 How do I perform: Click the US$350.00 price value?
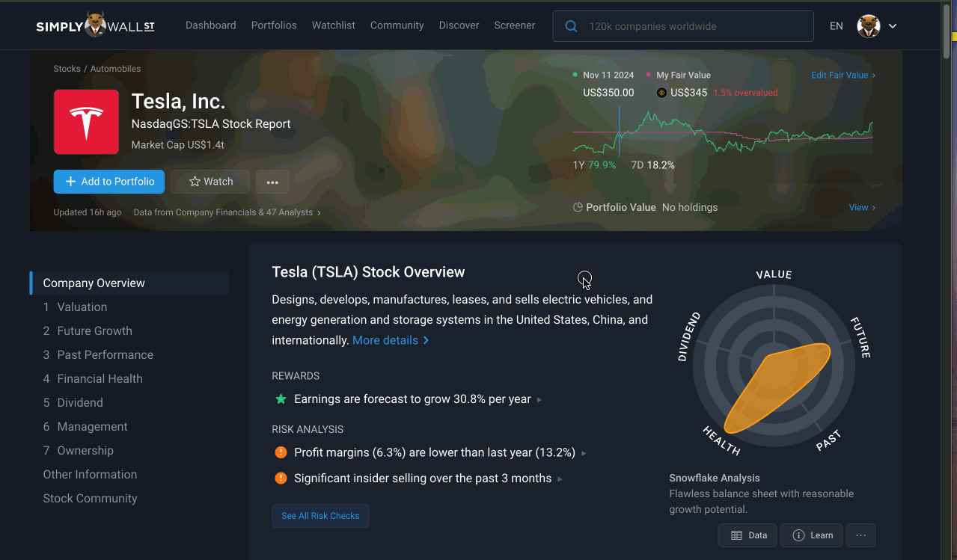coord(608,93)
